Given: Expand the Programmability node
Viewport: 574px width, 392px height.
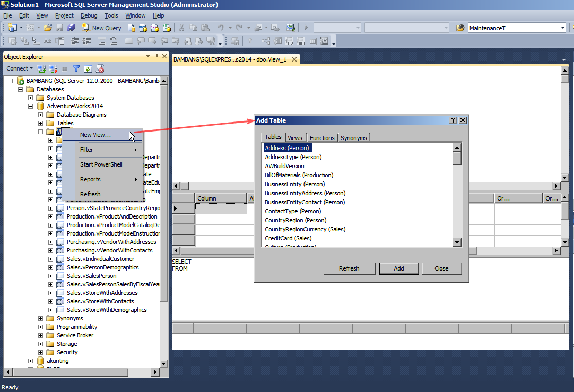Looking at the screenshot, I should (x=40, y=326).
